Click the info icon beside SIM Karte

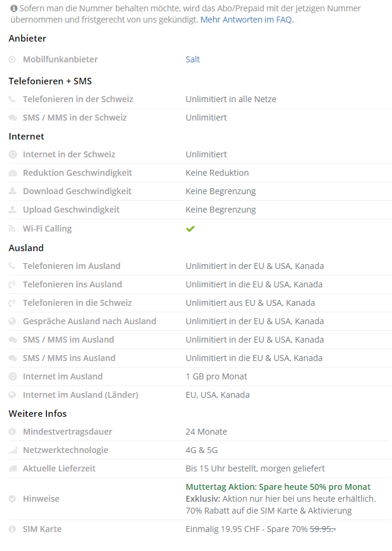click(12, 529)
